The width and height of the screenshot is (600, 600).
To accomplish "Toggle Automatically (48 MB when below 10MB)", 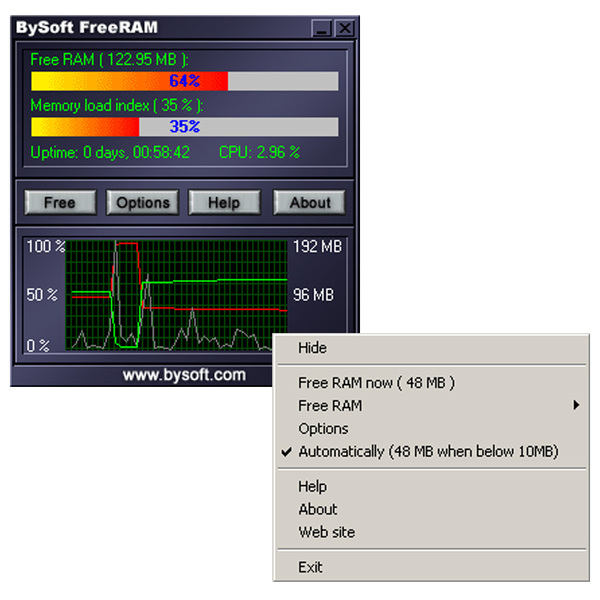I will tap(431, 452).
